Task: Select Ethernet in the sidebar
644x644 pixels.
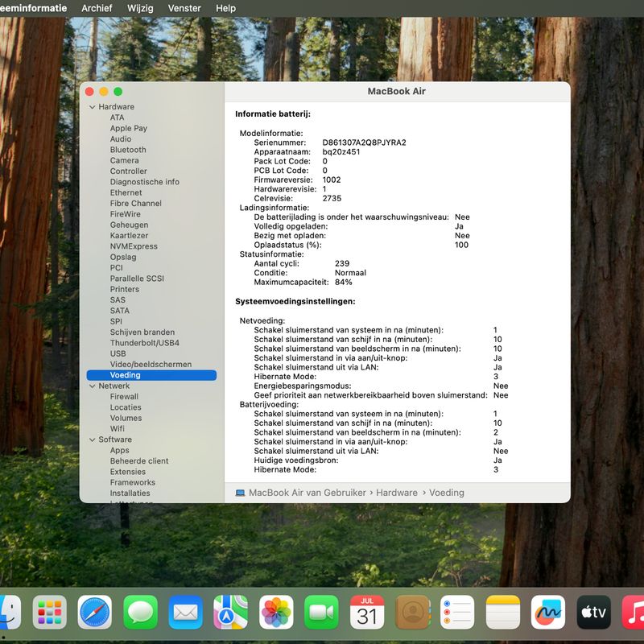Action: 126,192
